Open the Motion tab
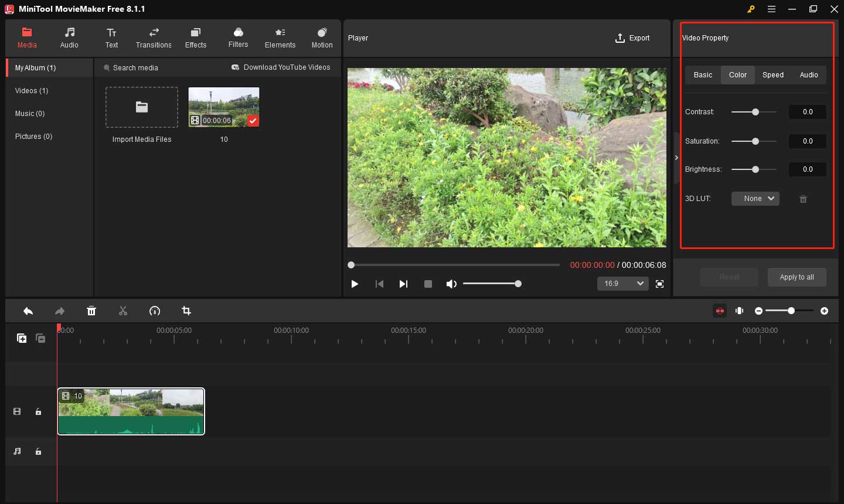The height and width of the screenshot is (504, 844). tap(322, 38)
